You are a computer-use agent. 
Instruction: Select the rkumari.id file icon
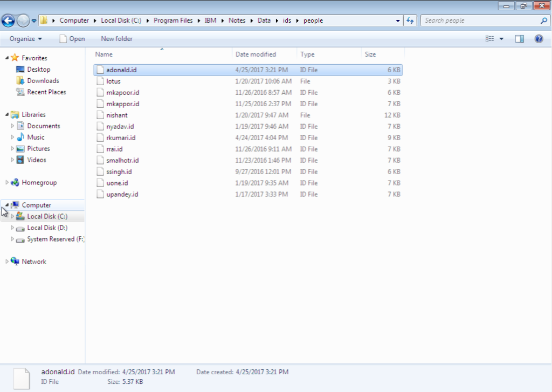tap(100, 137)
